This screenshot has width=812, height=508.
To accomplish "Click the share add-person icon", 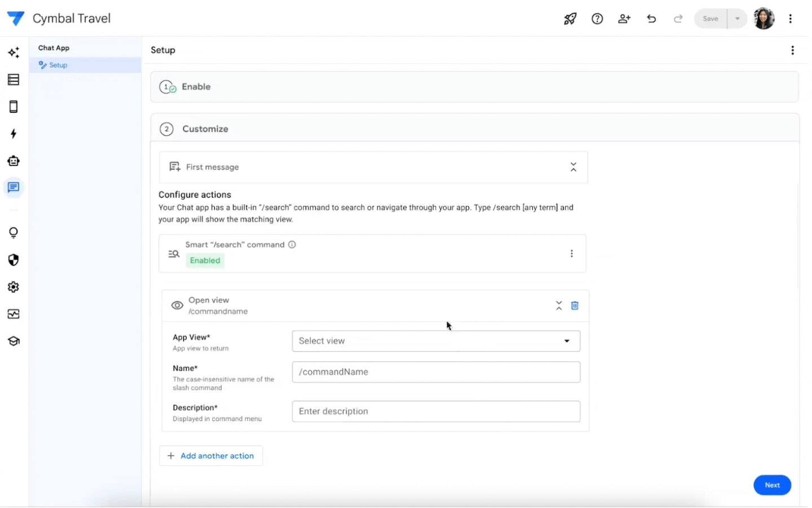I will tap(624, 19).
